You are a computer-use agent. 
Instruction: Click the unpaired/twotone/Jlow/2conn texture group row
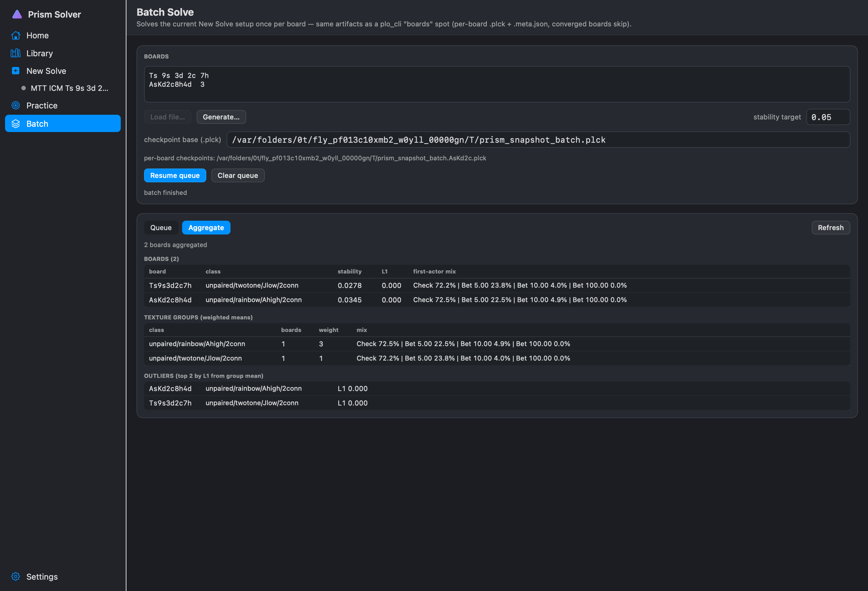pos(497,358)
